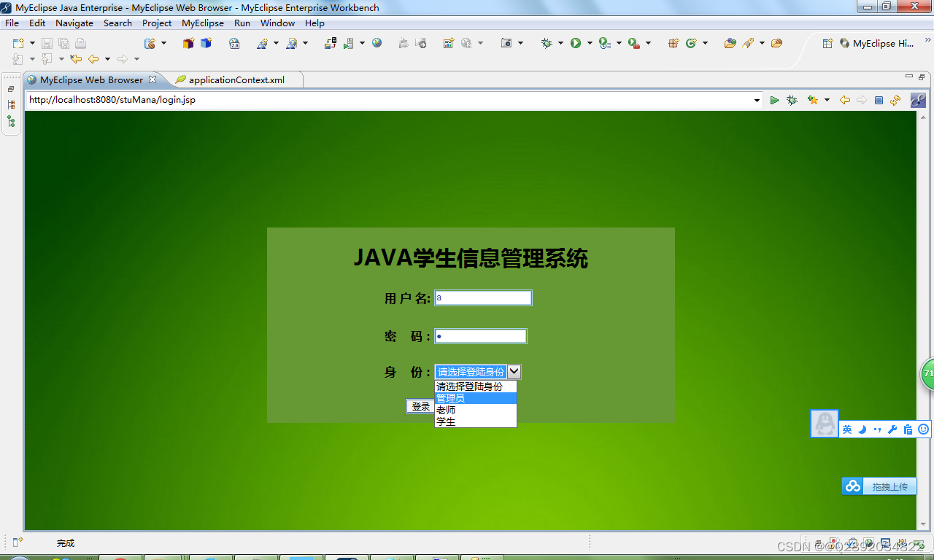Expand the Debug dropdown arrow in main toolbar
Image resolution: width=934 pixels, height=560 pixels.
click(x=560, y=44)
